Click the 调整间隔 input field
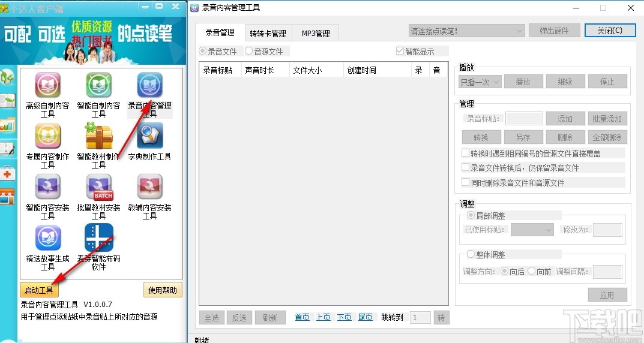Viewport: 644px width, 343px height. 608,272
